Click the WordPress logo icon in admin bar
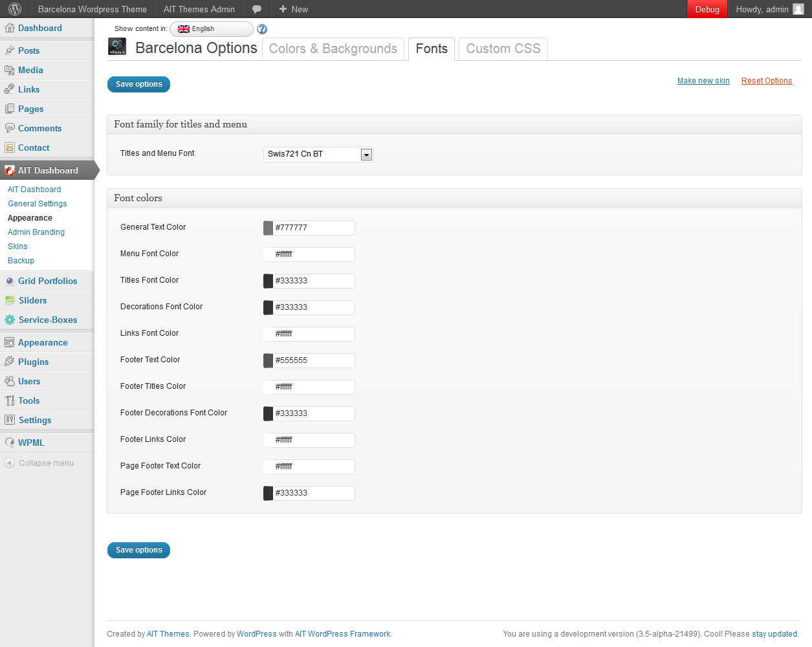 pos(15,9)
